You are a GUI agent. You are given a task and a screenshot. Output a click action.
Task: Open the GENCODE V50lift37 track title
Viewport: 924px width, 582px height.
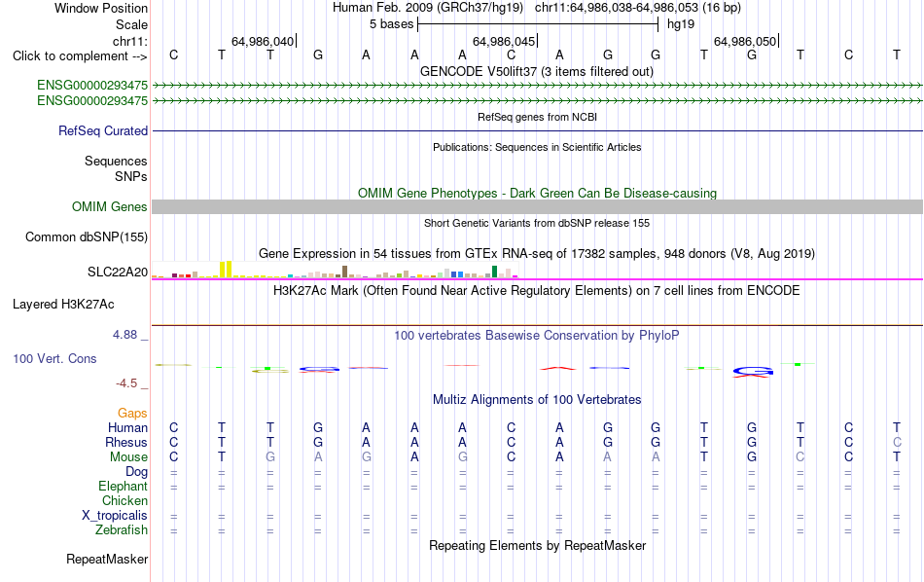[x=536, y=71]
